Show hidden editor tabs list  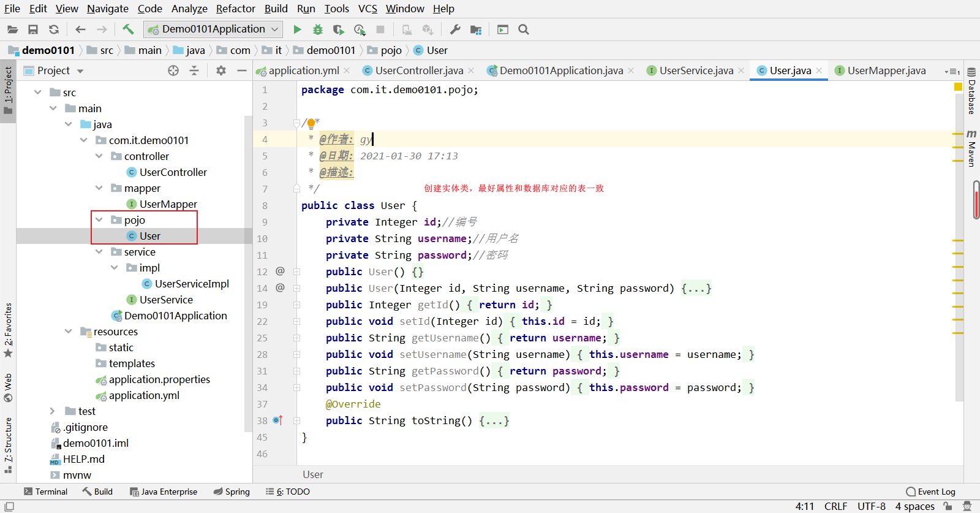(x=952, y=71)
